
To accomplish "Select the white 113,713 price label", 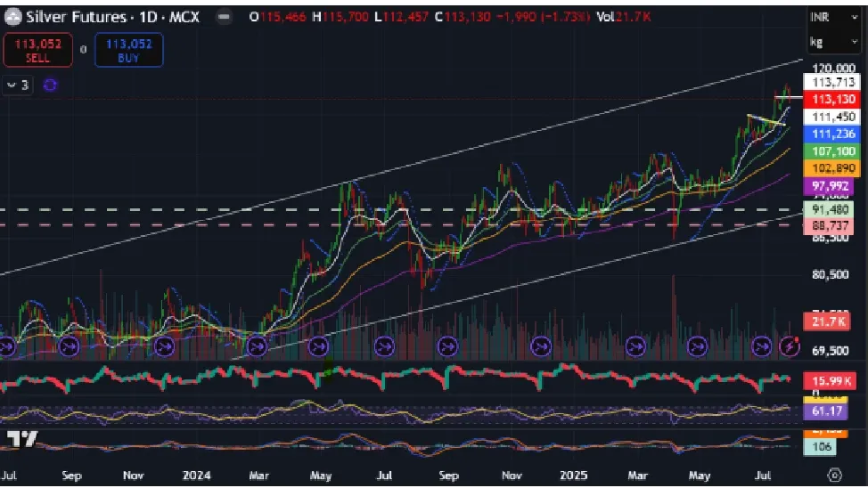I will 832,83.
